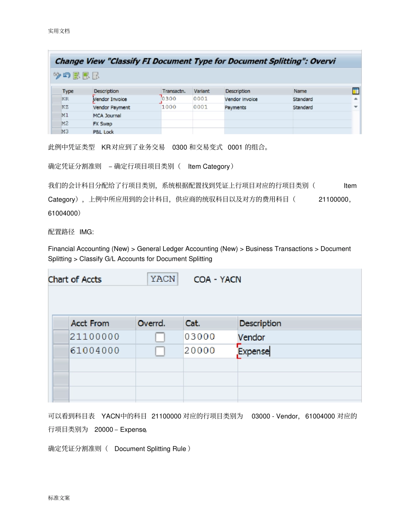Click the Chart of Accts label
Image resolution: width=411 pixels, height=532 pixels.
click(75, 279)
